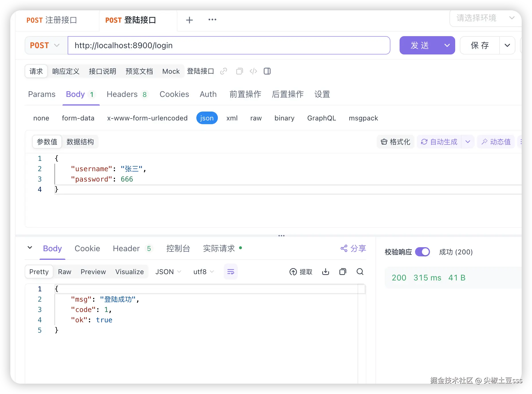Select the json body type

click(207, 118)
